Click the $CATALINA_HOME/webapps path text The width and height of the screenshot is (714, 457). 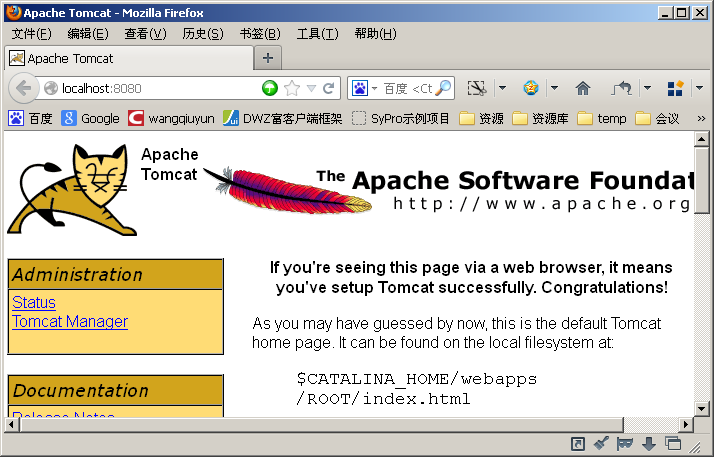[x=417, y=379]
